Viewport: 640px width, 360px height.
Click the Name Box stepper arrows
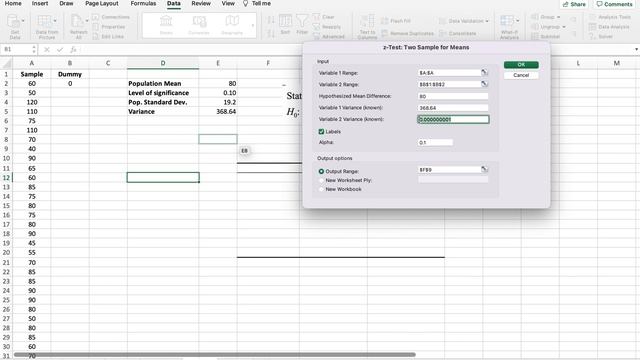[33, 49]
